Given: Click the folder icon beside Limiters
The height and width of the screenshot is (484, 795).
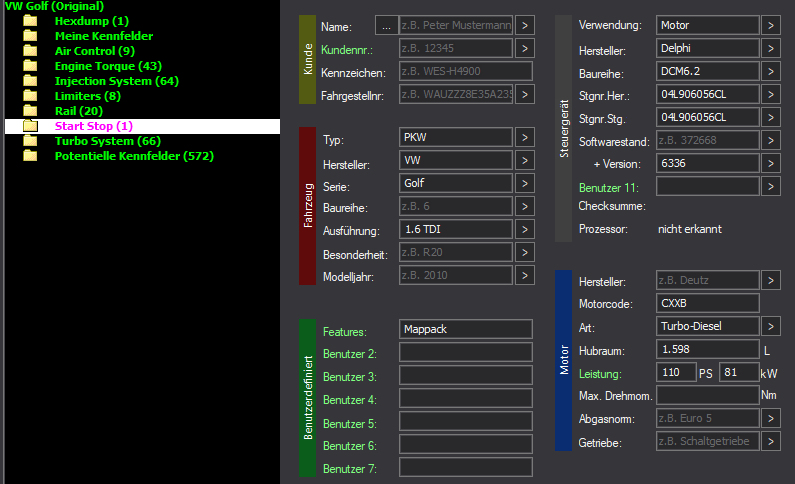Looking at the screenshot, I should tap(30, 96).
